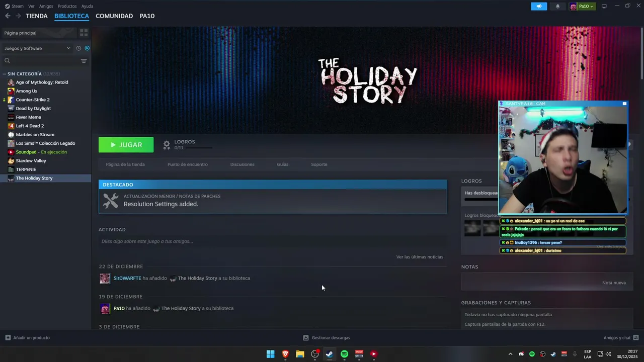Click the Pa10 profile avatar

pyautogui.click(x=573, y=6)
